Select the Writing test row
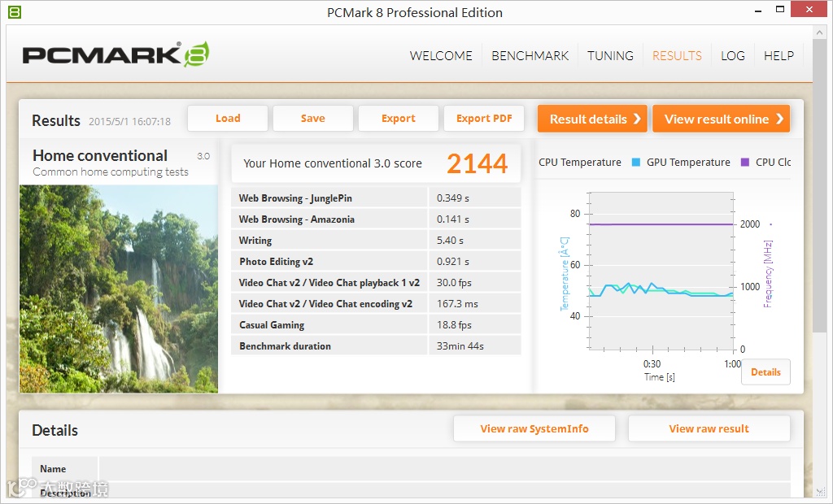This screenshot has height=504, width=833. pos(376,240)
